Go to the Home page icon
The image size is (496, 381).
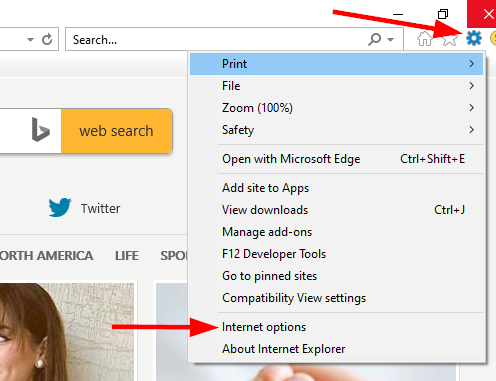(424, 38)
